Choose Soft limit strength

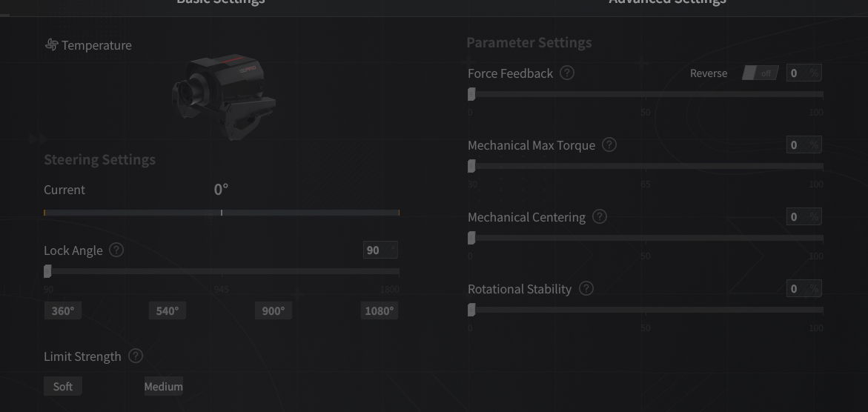pos(63,386)
